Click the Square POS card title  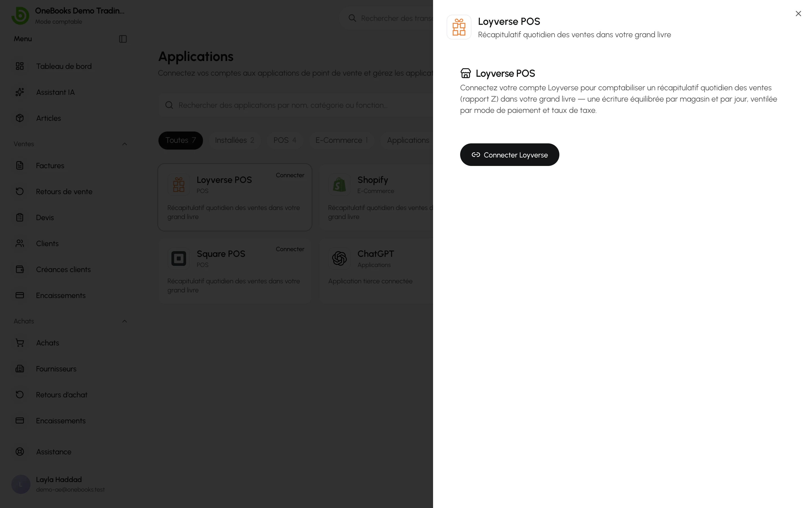pos(221,254)
